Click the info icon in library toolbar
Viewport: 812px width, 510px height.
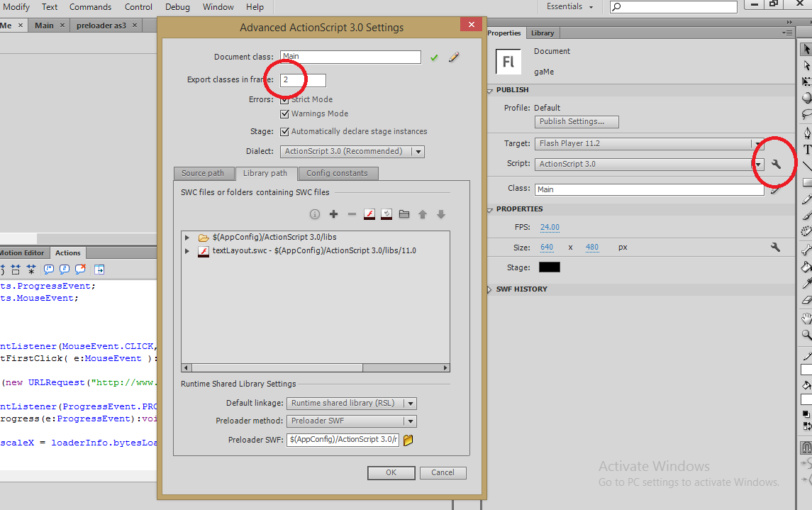pyautogui.click(x=315, y=214)
